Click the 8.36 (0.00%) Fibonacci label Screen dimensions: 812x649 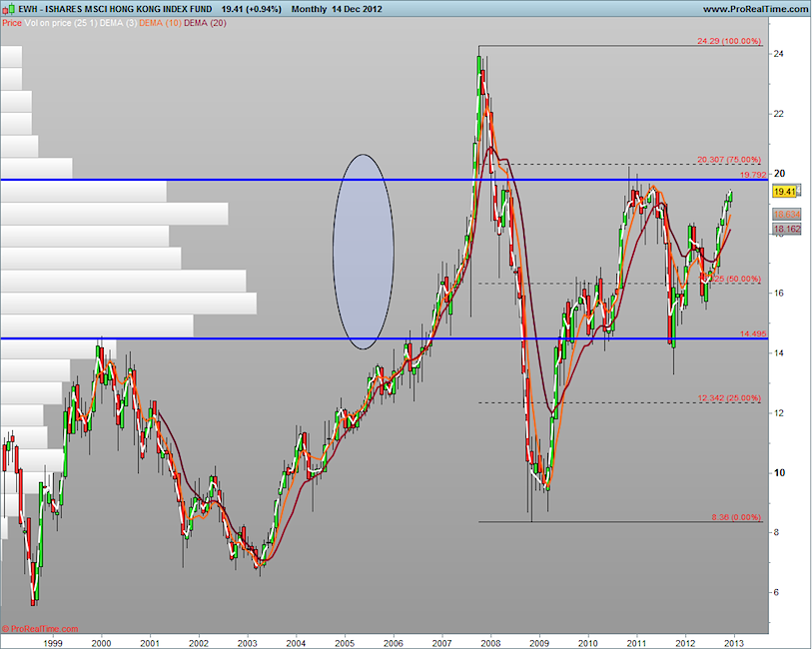pyautogui.click(x=736, y=517)
